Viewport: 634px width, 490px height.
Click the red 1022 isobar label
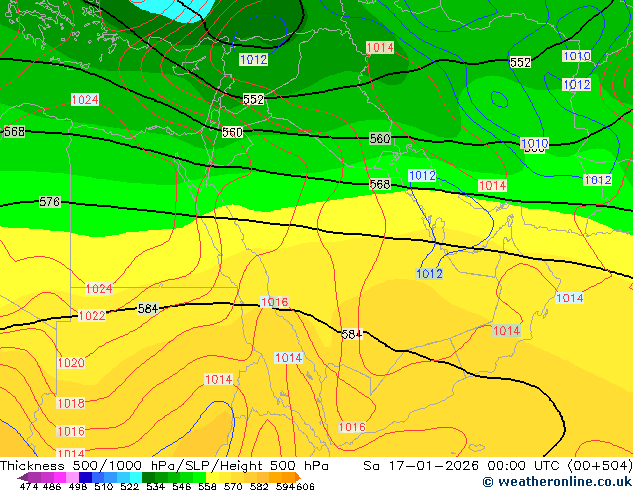92,315
